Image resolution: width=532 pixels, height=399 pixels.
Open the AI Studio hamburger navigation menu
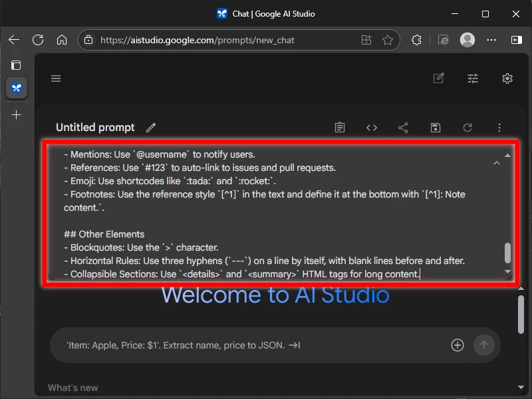[x=56, y=78]
